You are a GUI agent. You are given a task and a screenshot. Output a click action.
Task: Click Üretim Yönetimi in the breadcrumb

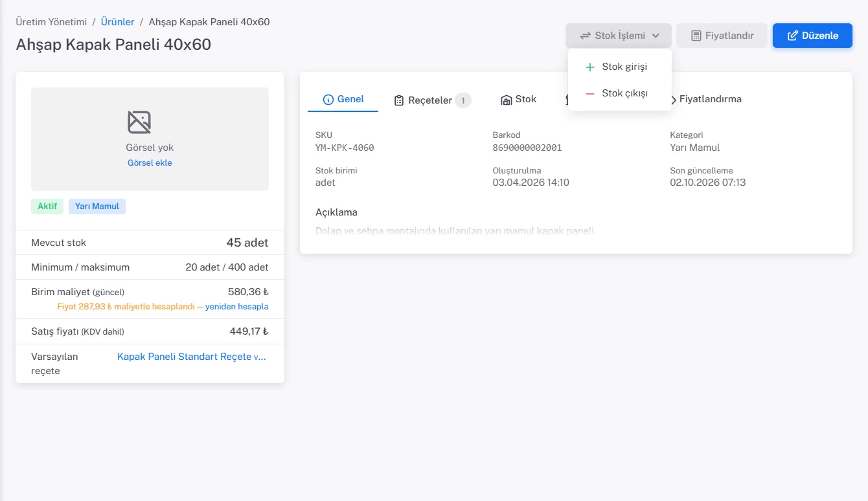pos(51,22)
